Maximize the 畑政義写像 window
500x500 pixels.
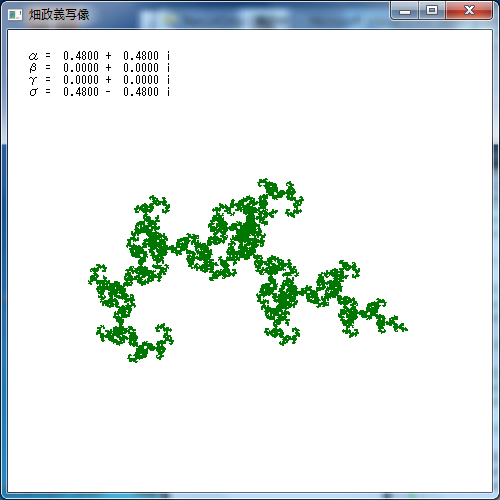(432, 11)
